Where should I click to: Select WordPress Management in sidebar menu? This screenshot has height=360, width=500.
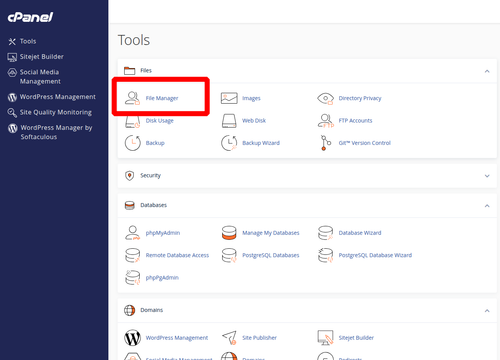[58, 97]
